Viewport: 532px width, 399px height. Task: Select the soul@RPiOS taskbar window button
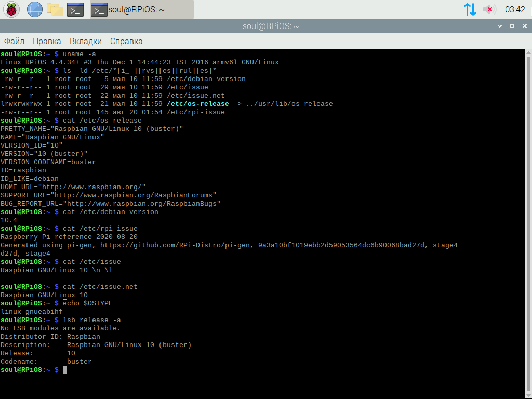142,9
